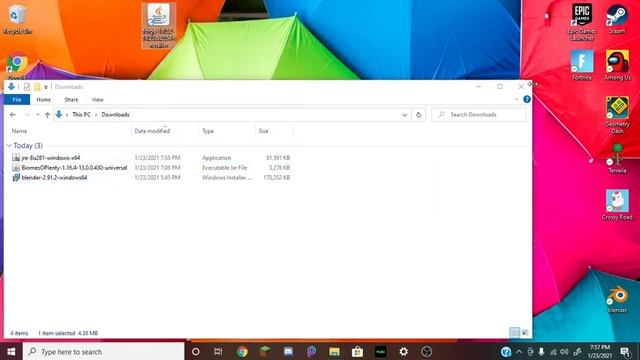The width and height of the screenshot is (640, 360).
Task: Open the Recycle Bin desktop icon
Action: pyautogui.click(x=17, y=19)
